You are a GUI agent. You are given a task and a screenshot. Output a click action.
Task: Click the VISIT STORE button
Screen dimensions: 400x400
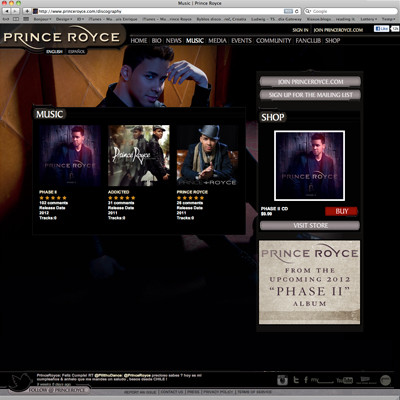tap(310, 225)
